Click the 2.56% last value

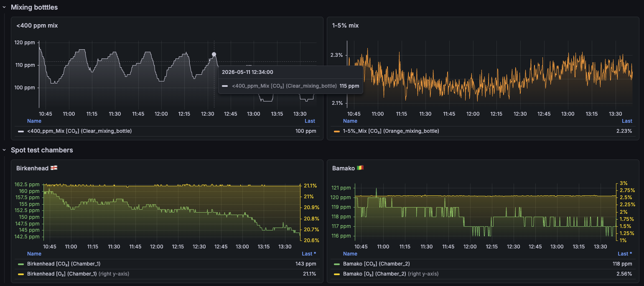[x=624, y=274]
